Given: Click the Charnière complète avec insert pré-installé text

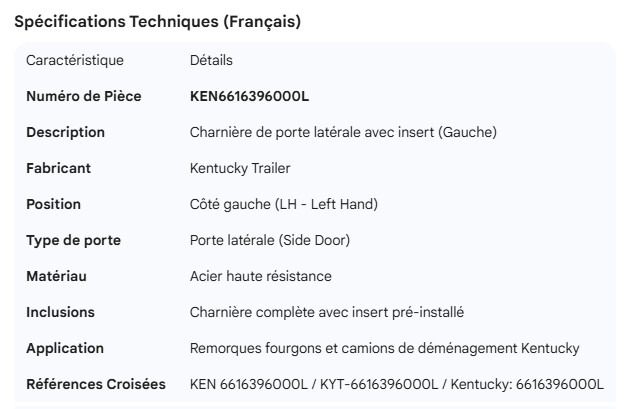Looking at the screenshot, I should [327, 312].
